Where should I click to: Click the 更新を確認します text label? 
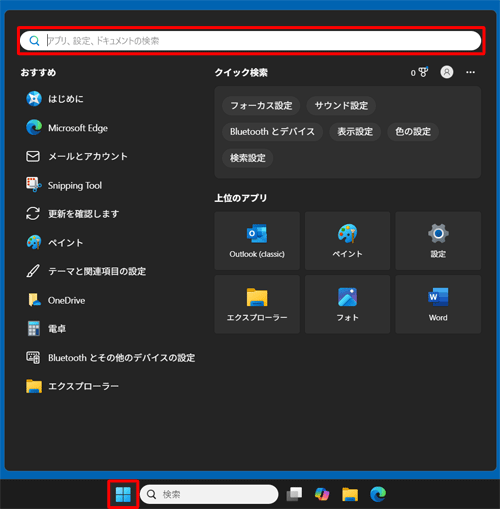(x=83, y=214)
